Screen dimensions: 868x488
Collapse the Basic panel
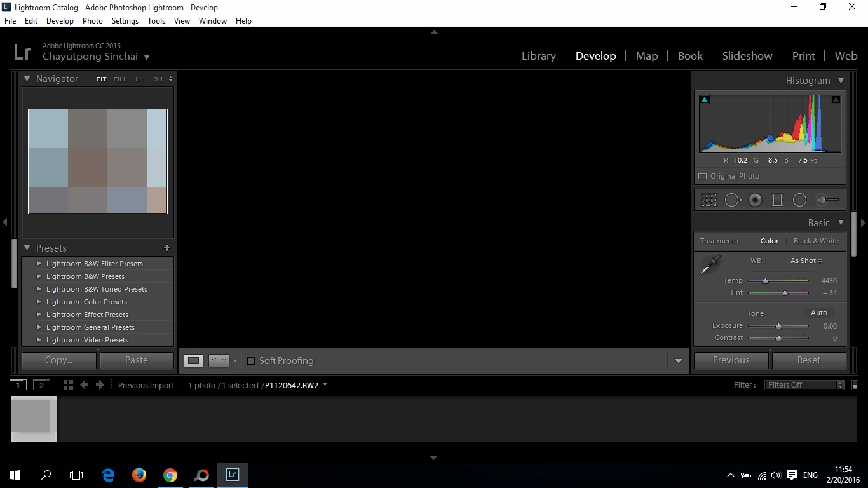tap(841, 222)
